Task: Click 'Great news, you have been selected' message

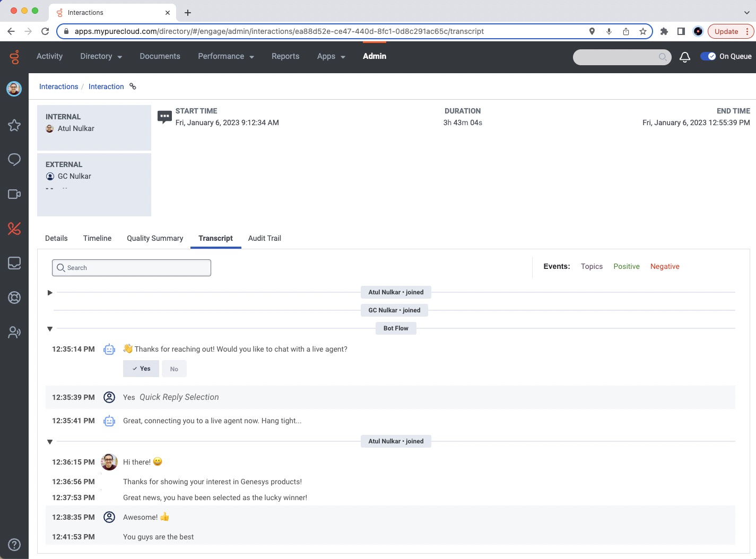Action: pos(215,497)
